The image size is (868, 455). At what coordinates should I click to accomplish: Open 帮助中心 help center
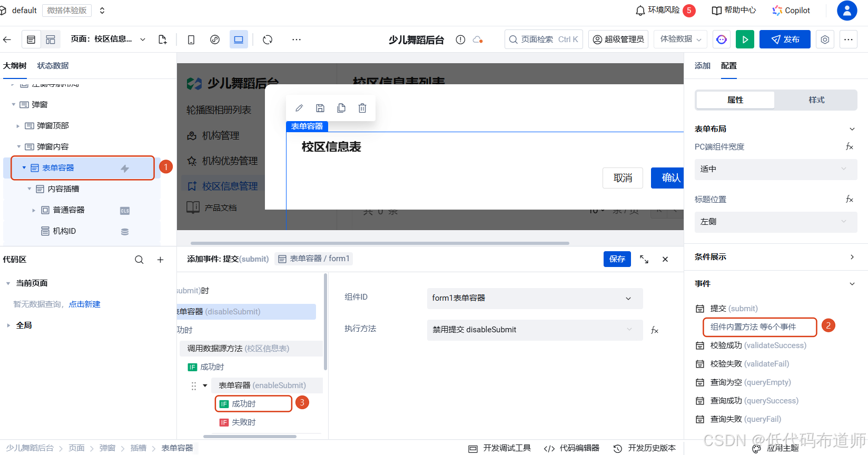pos(733,10)
